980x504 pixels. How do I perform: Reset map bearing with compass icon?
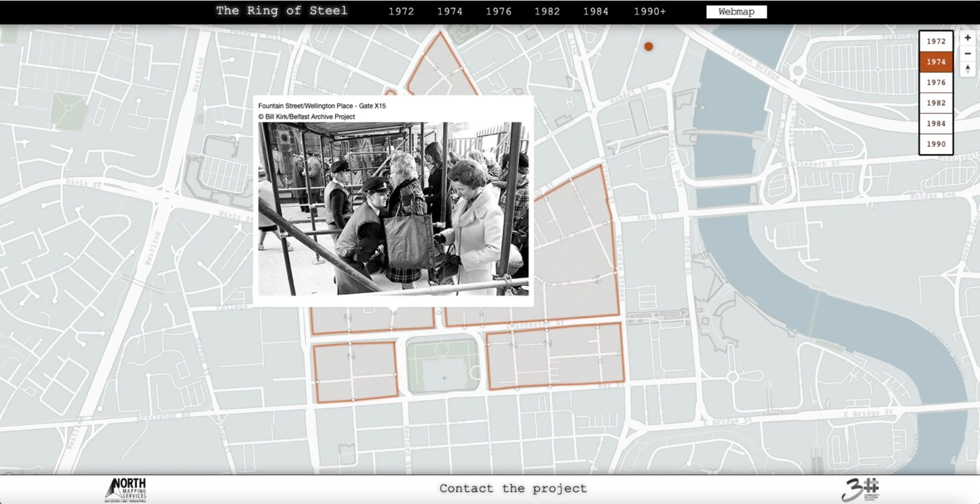[x=967, y=69]
